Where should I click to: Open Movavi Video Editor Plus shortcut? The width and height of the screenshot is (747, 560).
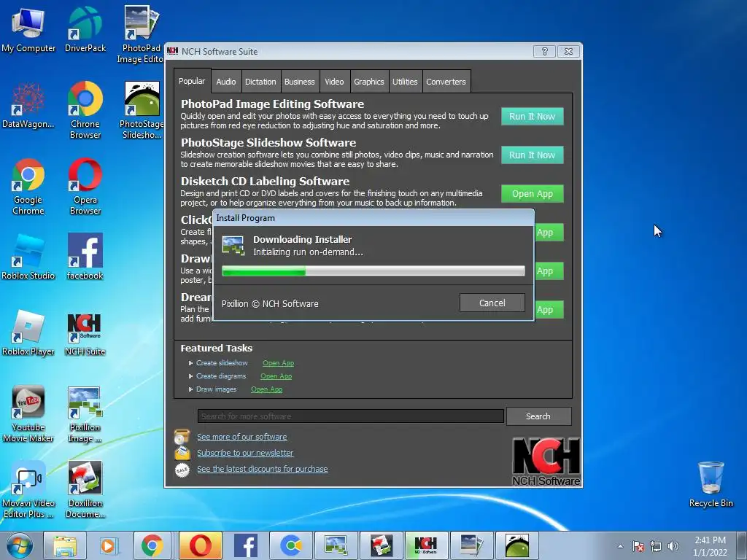pos(28,489)
